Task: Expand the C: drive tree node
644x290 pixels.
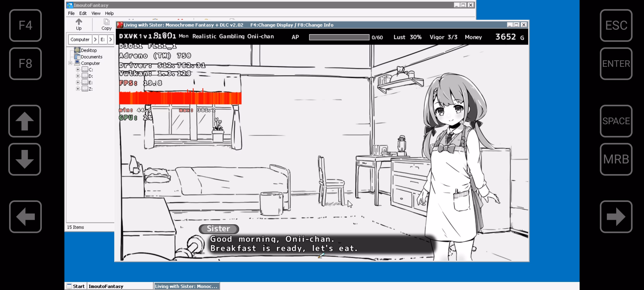Action: pos(78,70)
